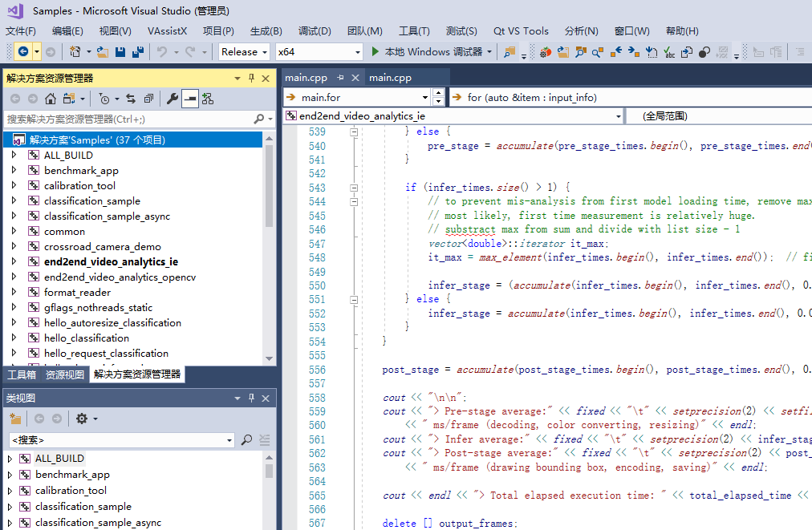Click Collapse All in Solution Explorer toolbar
Image resolution: width=812 pixels, height=530 pixels.
pos(148,99)
